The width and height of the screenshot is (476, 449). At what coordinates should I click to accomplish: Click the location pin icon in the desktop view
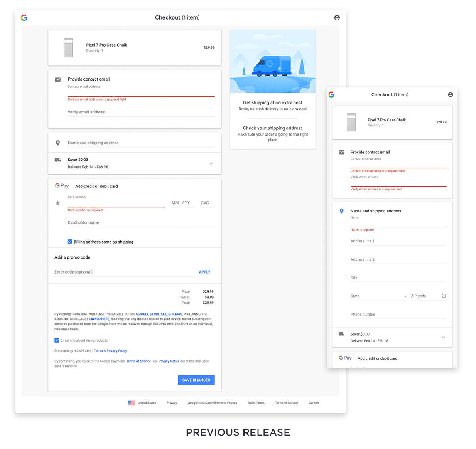[58, 143]
